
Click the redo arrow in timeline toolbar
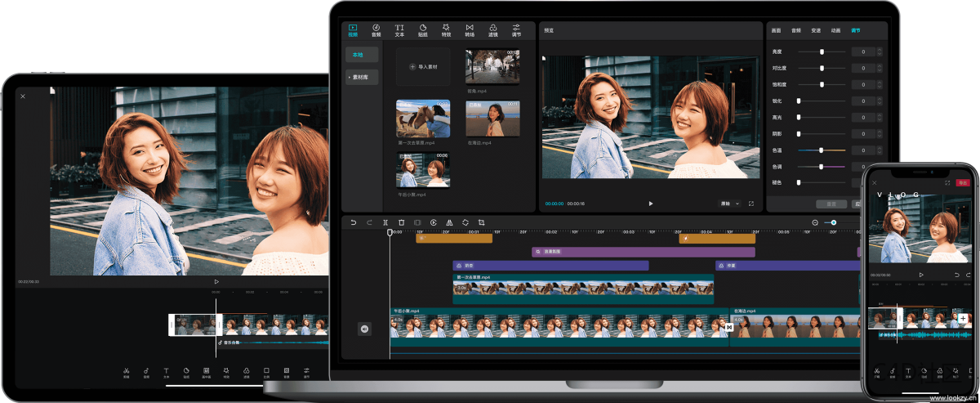(369, 222)
